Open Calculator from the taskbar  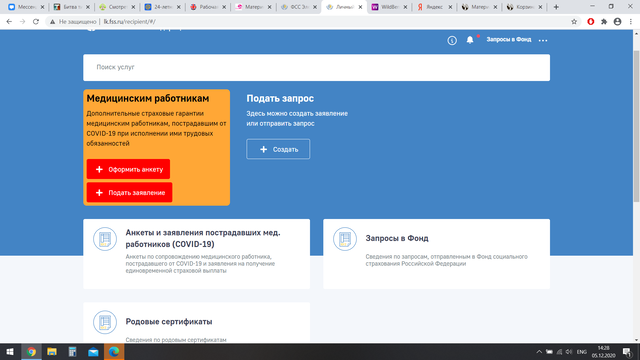(72, 352)
